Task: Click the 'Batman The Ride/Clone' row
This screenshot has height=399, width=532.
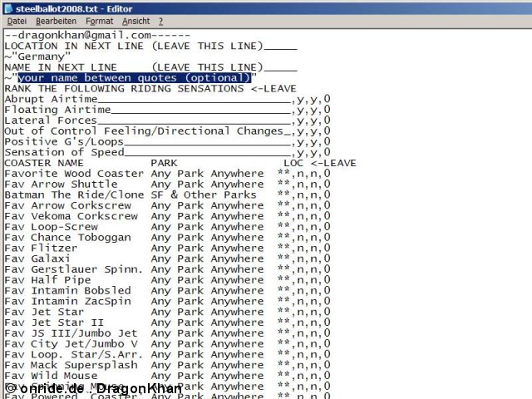Action: pos(167,195)
